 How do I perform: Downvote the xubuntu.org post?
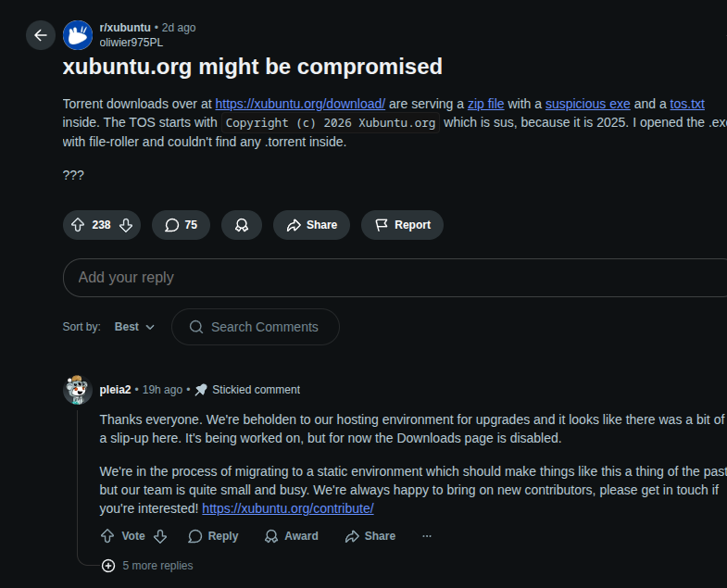[126, 225]
